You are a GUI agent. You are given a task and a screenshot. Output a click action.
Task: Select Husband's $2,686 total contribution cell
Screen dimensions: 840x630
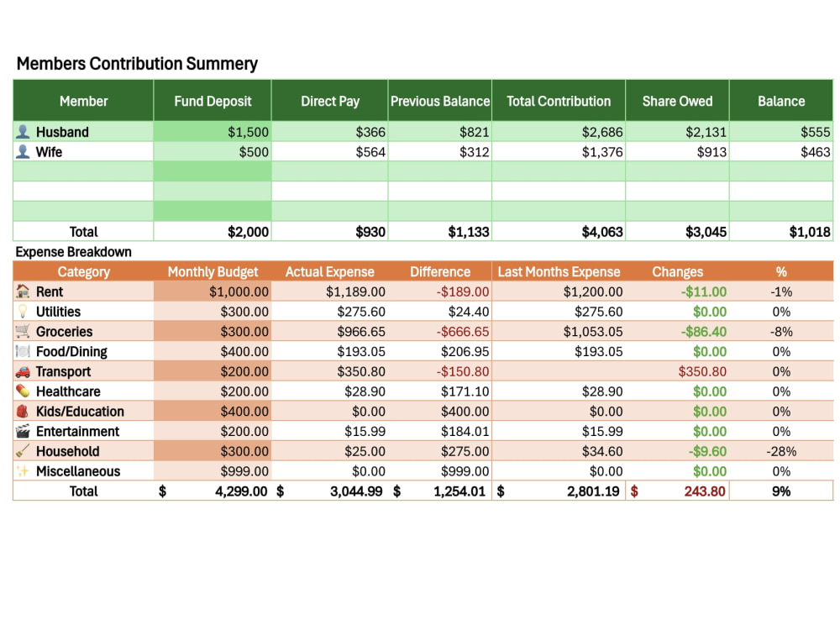pyautogui.click(x=559, y=132)
